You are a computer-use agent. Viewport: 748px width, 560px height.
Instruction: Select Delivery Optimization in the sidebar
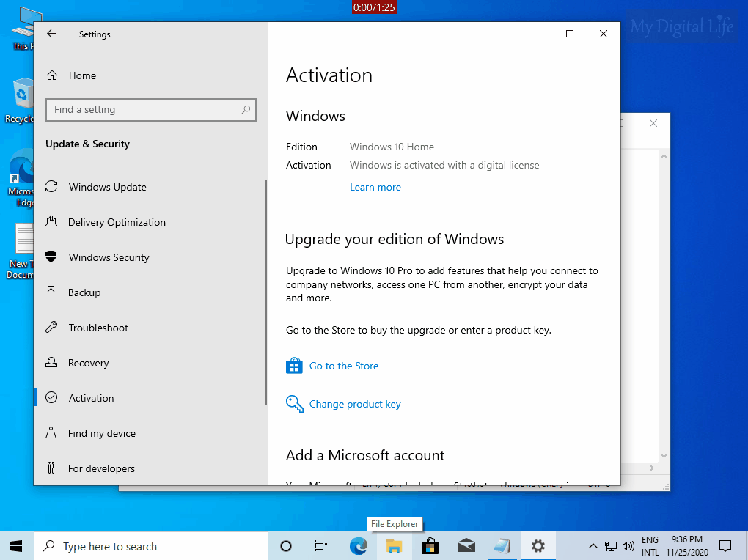point(106,222)
